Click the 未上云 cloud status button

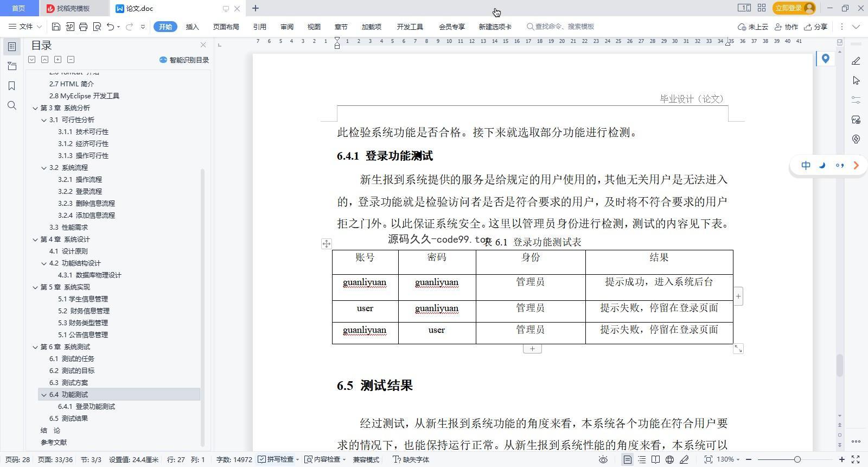753,27
